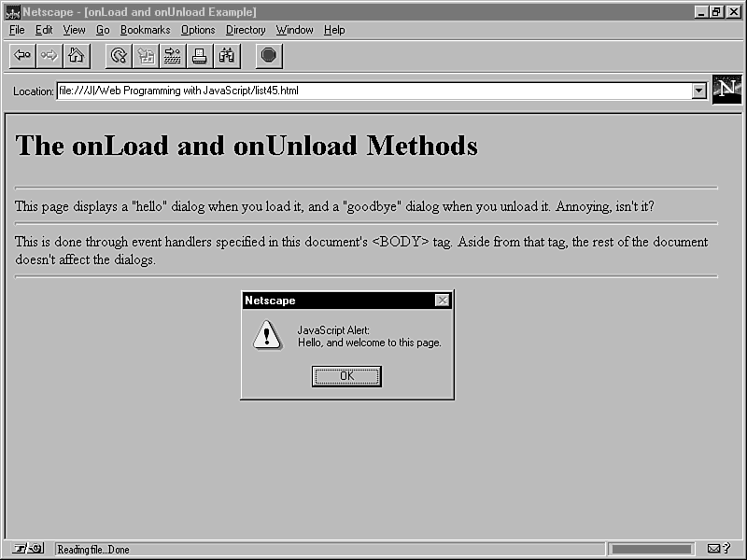Open Find using the binoculars icon
Viewport: 747px width, 560px height.
227,56
